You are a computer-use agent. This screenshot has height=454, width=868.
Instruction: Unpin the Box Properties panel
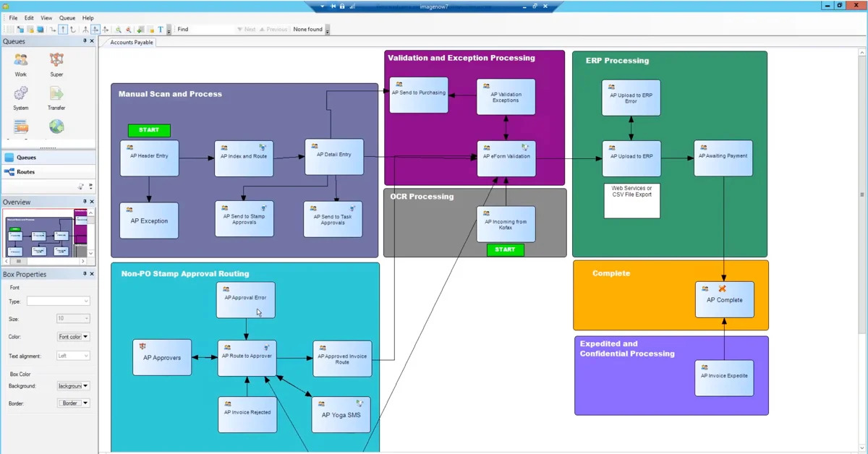[x=84, y=274]
